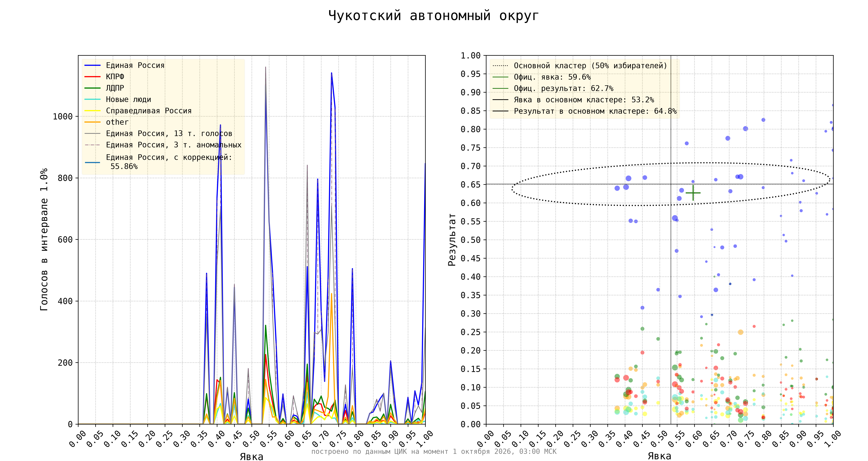Viewport: 868px width, 461px height.
Task: Click the orange peak near turnout 0.73
Action: click(x=332, y=294)
